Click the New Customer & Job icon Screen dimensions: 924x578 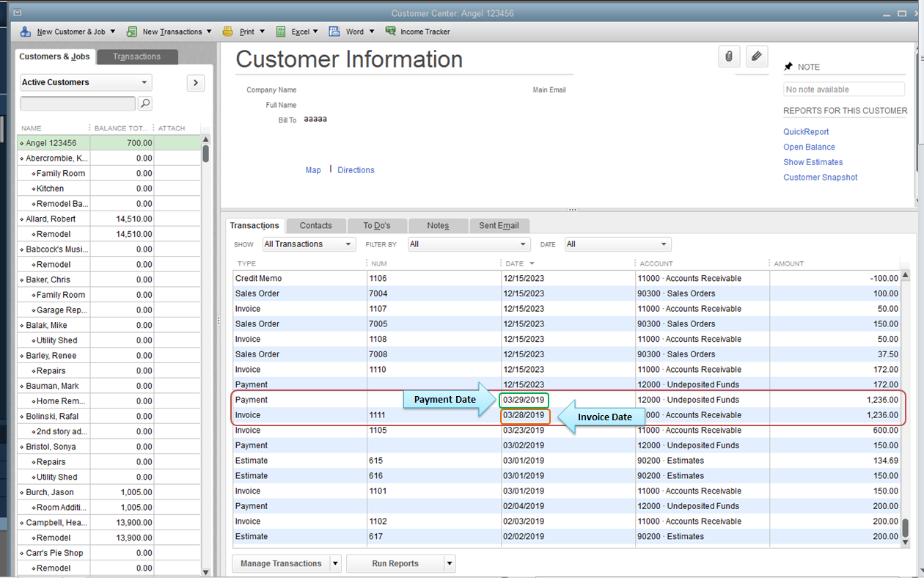click(x=24, y=32)
